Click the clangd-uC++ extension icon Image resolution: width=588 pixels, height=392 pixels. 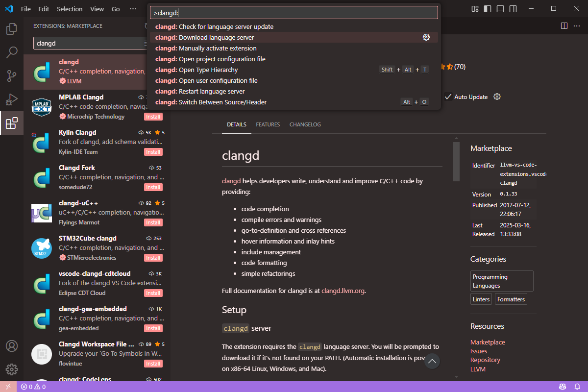tap(42, 213)
